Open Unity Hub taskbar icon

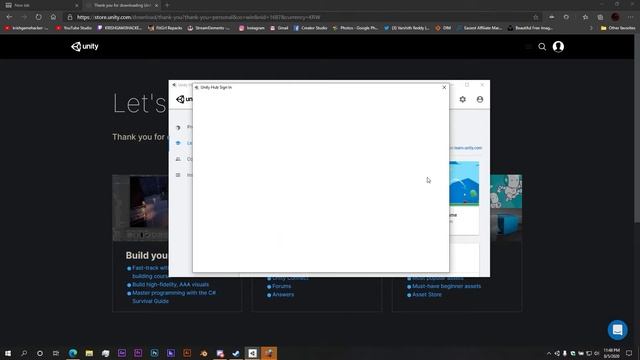click(252, 353)
